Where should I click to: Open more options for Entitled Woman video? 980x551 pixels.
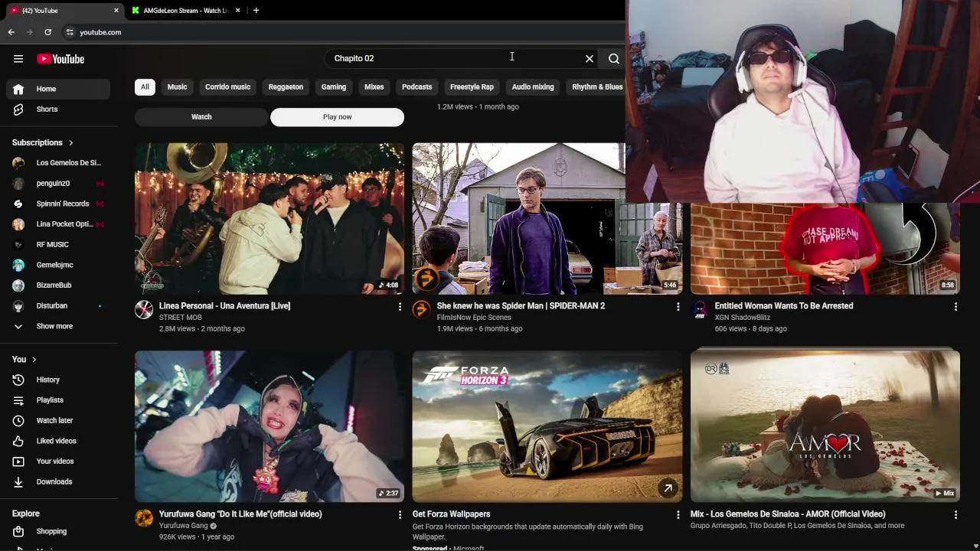(955, 306)
